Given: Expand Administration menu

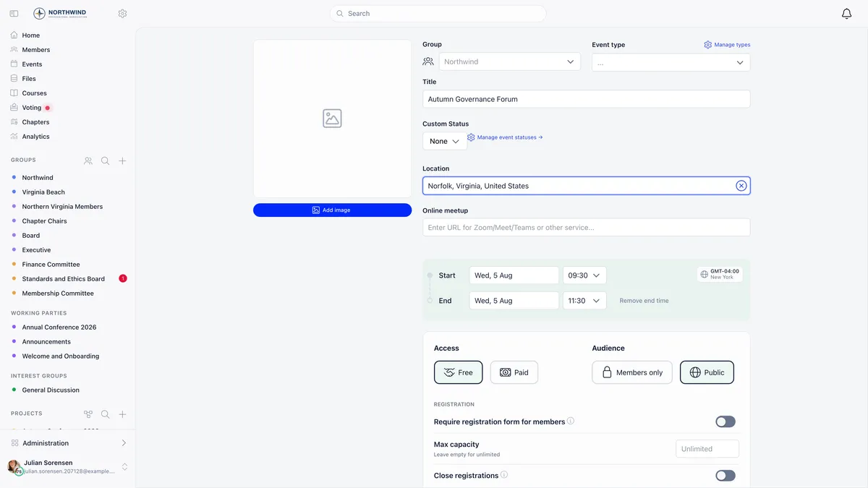Looking at the screenshot, I should pos(68,443).
